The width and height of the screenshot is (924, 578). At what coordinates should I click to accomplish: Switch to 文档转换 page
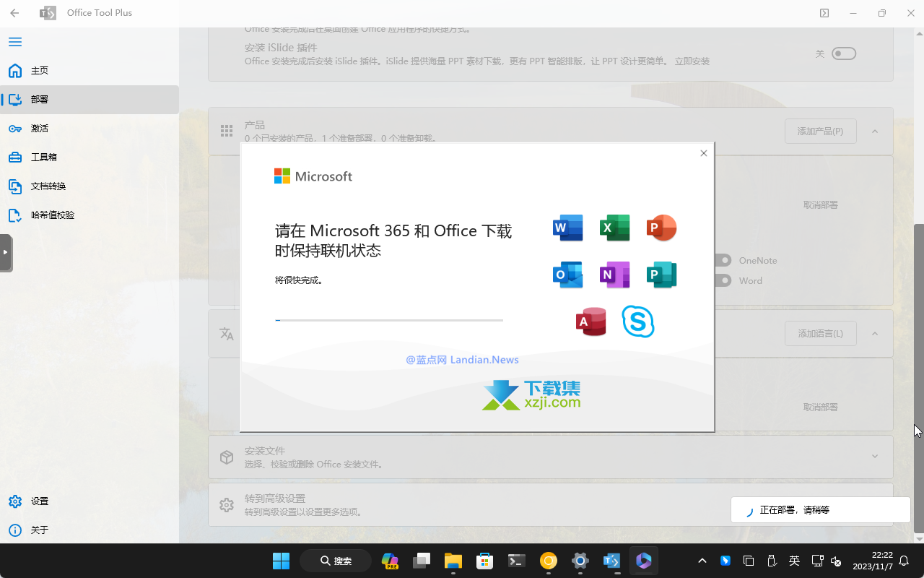90,186
